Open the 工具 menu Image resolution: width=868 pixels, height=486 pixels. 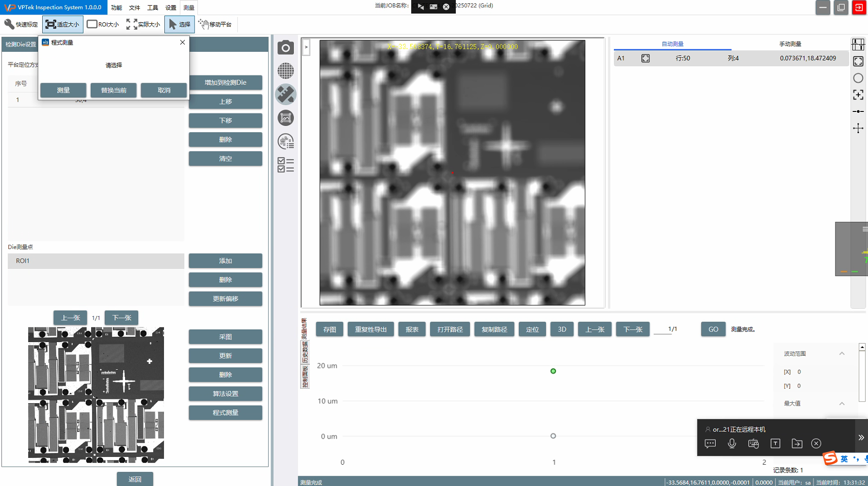[x=152, y=8]
